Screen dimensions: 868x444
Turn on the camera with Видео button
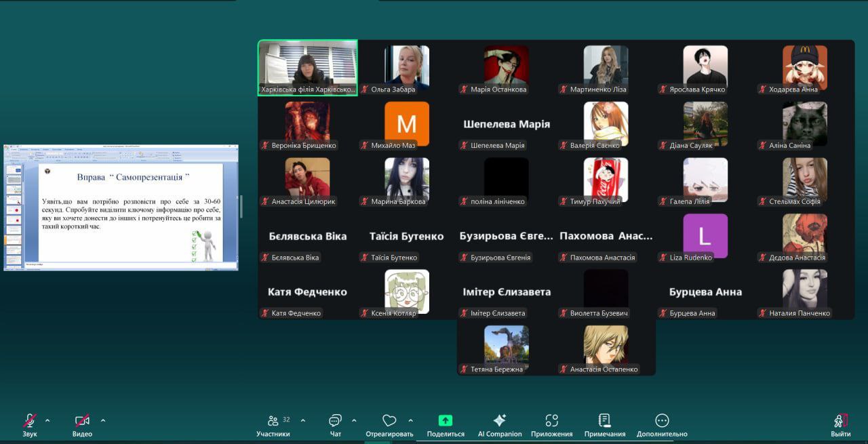point(82,421)
